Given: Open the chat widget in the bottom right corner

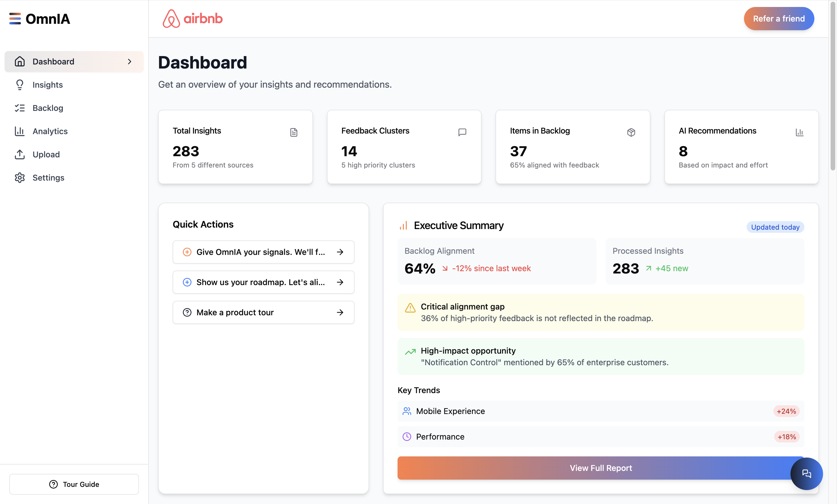Looking at the screenshot, I should 806,474.
